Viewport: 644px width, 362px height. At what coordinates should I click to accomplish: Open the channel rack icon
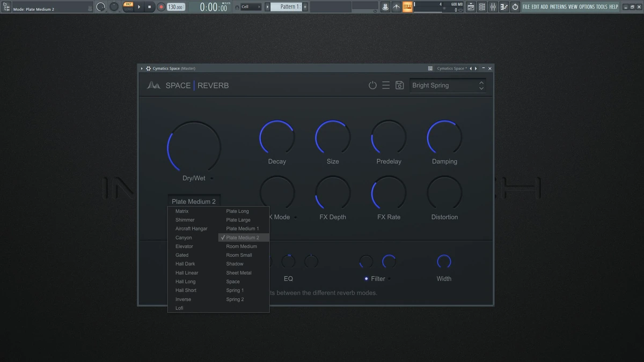pyautogui.click(x=482, y=7)
